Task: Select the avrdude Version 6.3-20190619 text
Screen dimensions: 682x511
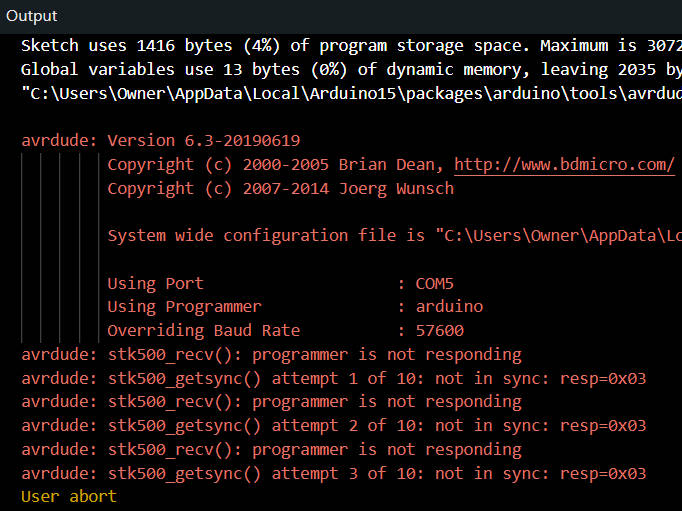Action: [x=160, y=141]
